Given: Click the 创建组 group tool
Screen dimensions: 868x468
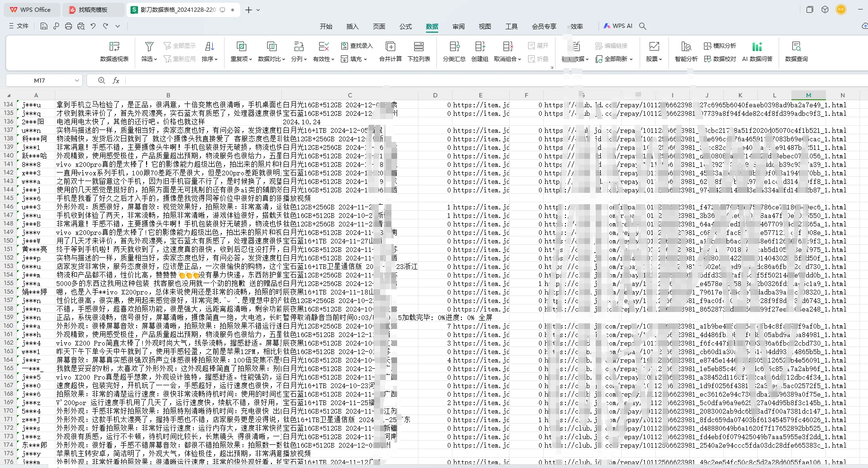Looking at the screenshot, I should [480, 52].
